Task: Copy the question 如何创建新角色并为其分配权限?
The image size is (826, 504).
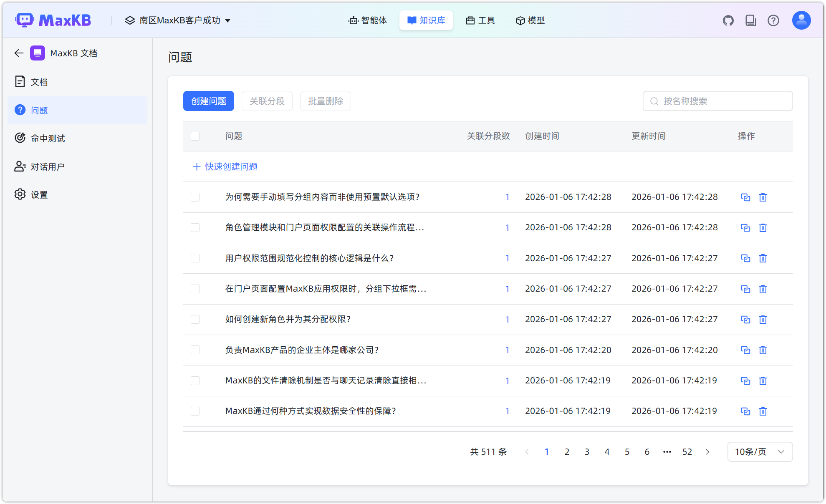Action: click(745, 319)
